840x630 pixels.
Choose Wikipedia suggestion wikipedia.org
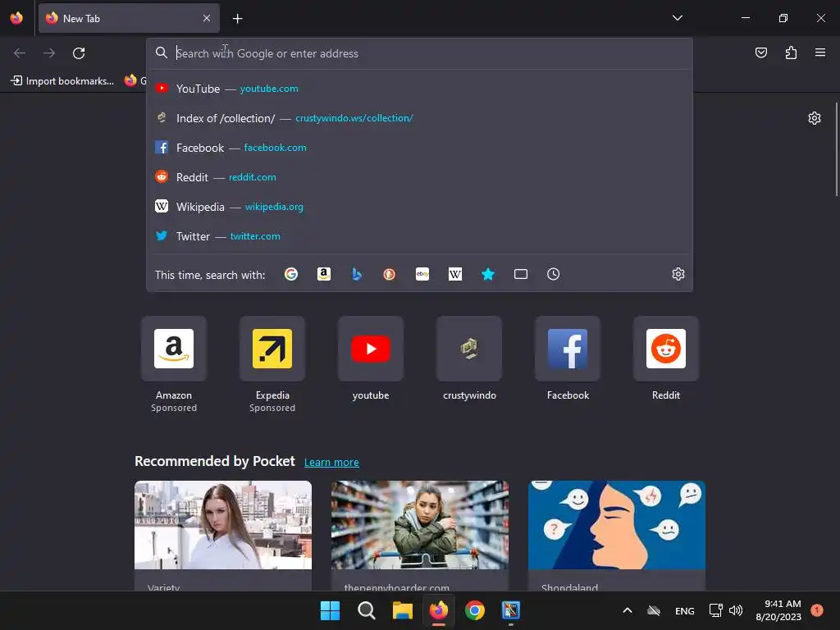point(419,206)
